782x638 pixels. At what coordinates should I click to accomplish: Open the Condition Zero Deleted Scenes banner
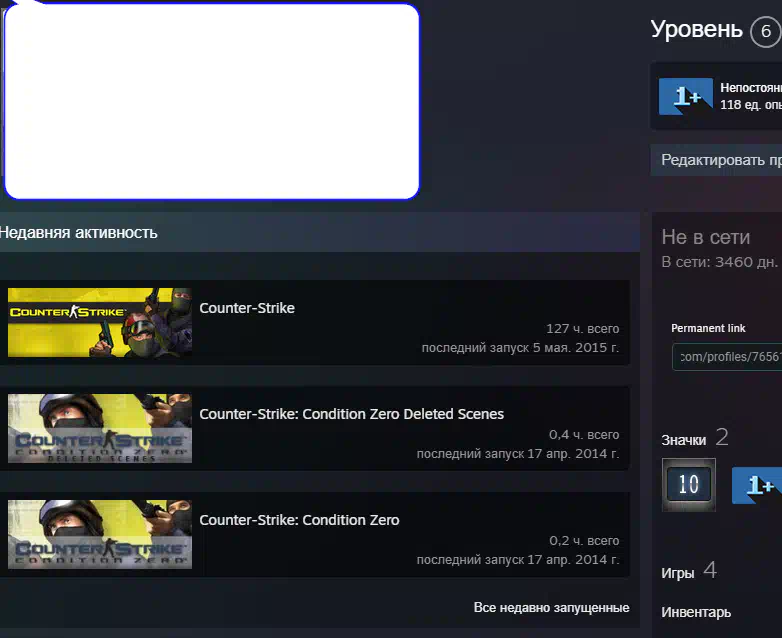tap(100, 428)
